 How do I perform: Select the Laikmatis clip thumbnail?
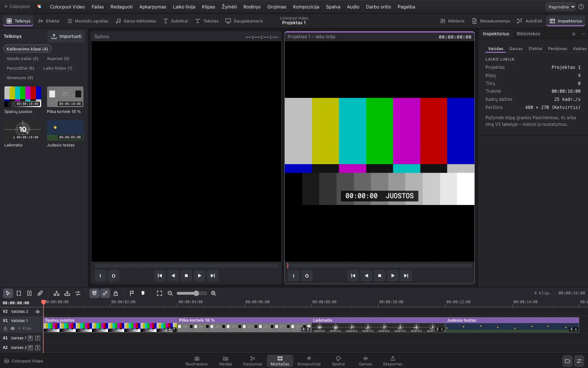pos(23,130)
